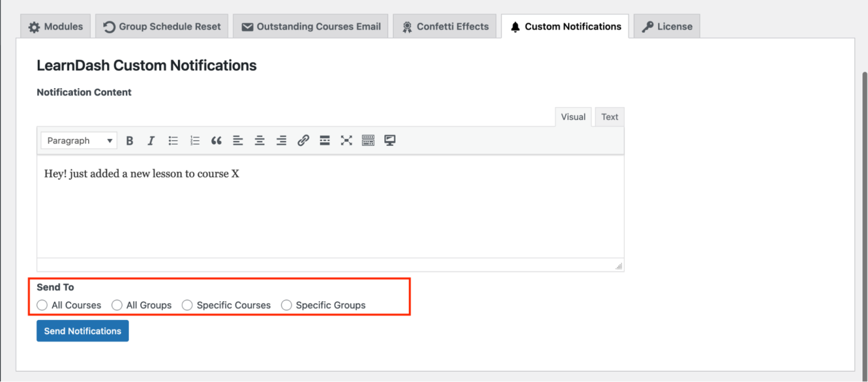The height and width of the screenshot is (382, 868).
Task: Choose Specific Courses as recipients
Action: tap(187, 305)
